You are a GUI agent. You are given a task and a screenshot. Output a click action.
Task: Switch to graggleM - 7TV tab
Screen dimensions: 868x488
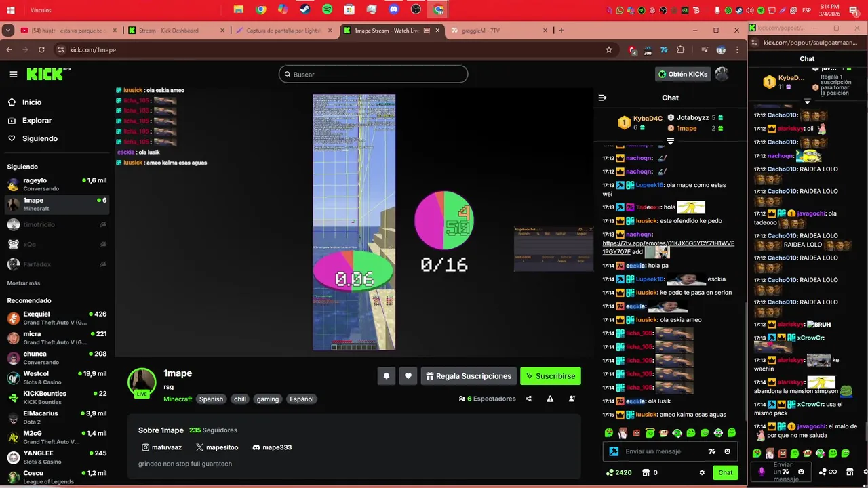coord(498,30)
